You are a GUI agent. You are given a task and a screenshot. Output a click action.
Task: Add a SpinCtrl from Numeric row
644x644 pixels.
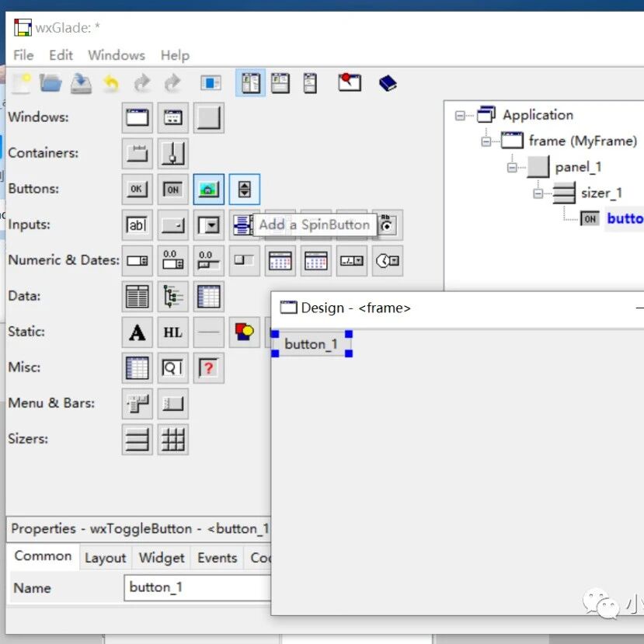point(138,261)
